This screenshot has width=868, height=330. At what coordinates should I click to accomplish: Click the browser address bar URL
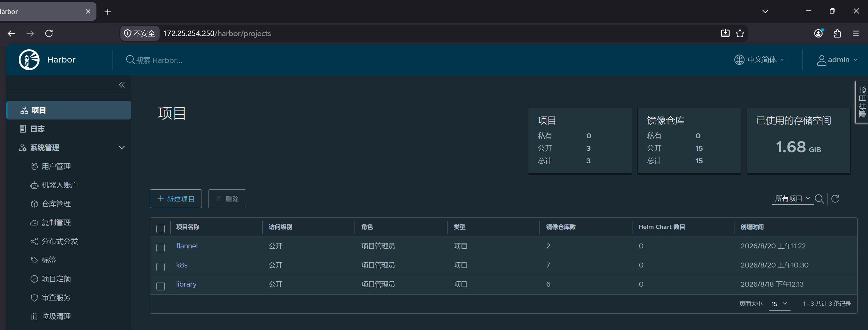pos(217,33)
